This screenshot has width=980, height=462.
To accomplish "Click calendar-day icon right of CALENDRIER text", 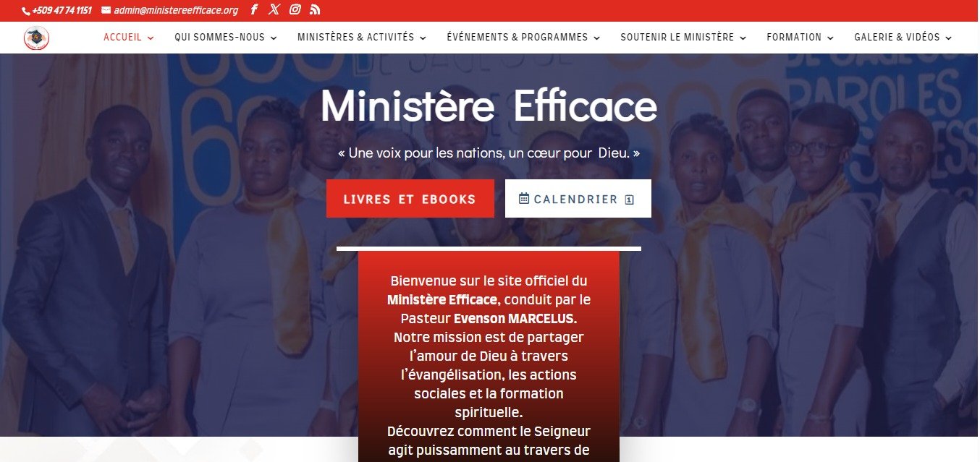I will [630, 200].
